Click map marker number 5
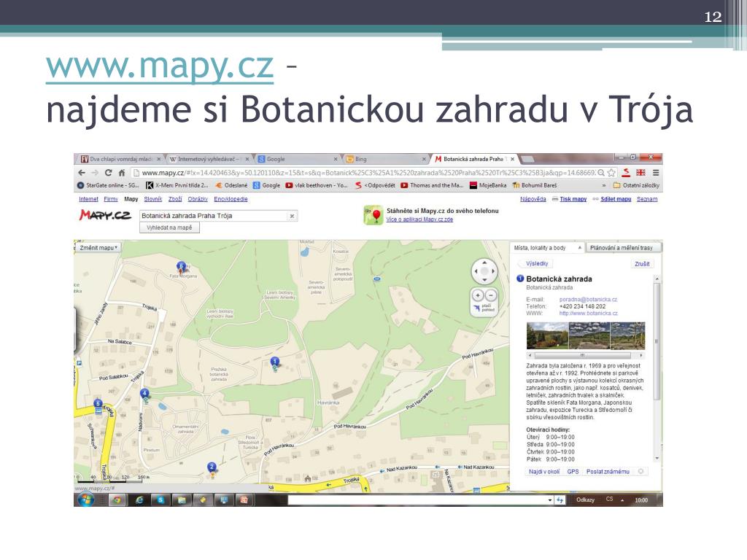 pos(98,405)
